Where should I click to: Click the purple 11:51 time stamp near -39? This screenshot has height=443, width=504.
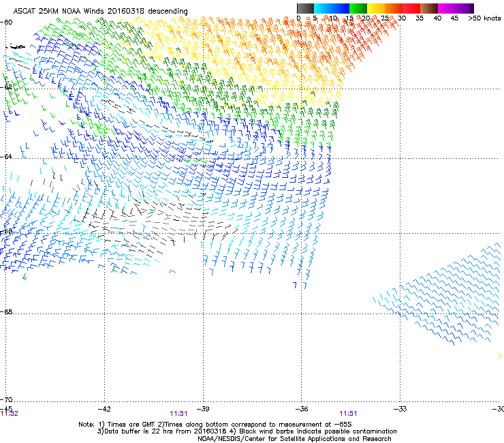178,414
